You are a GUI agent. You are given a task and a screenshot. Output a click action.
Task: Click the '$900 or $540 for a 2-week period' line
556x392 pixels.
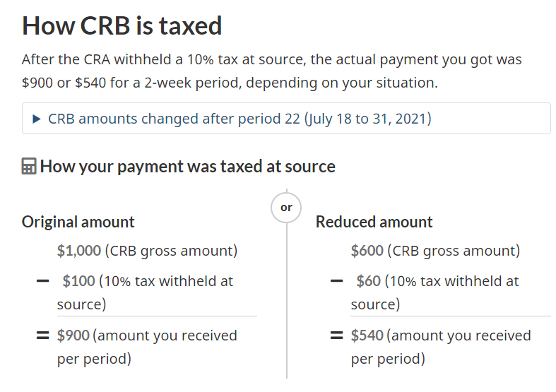230,83
